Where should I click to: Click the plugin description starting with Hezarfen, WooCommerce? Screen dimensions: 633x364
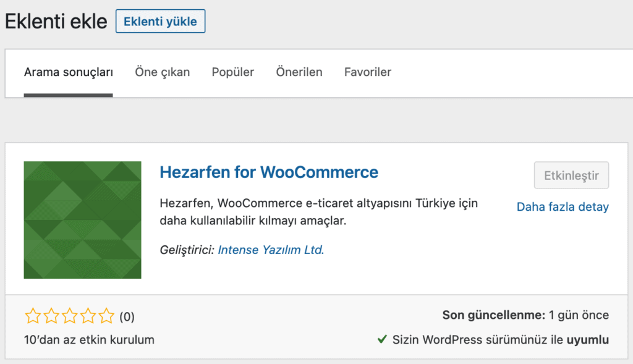(318, 212)
